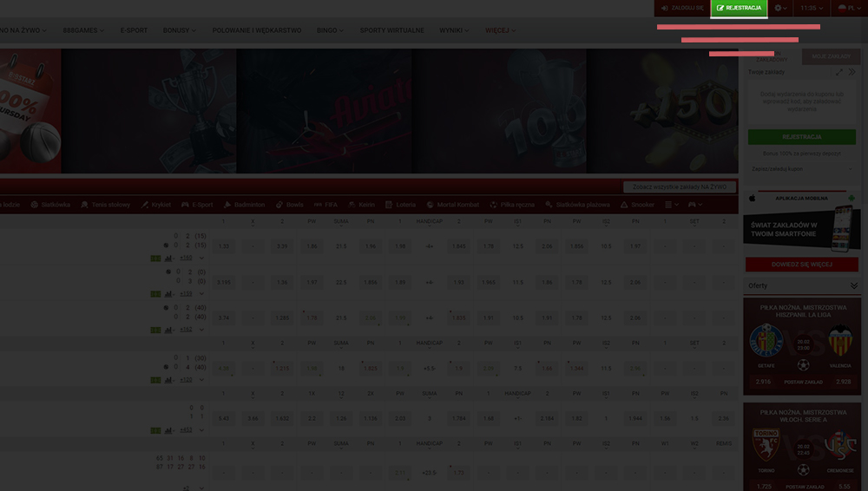
Task: Select Krykiet sport icon
Action: coord(155,205)
